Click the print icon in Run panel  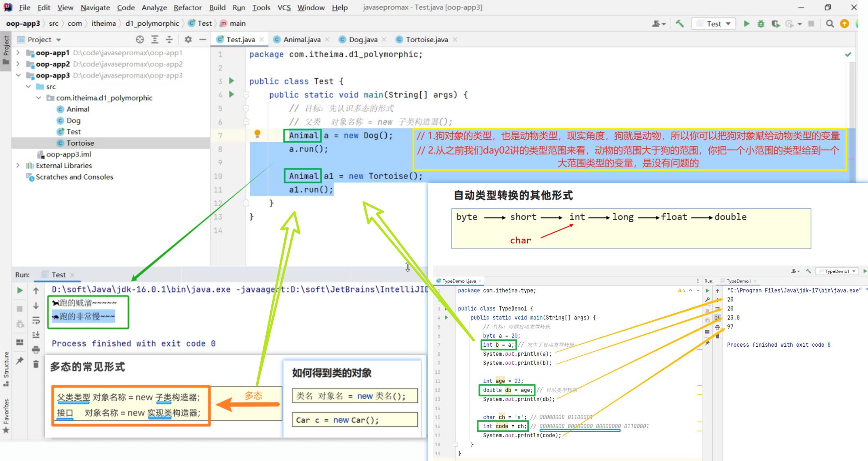pos(36,349)
